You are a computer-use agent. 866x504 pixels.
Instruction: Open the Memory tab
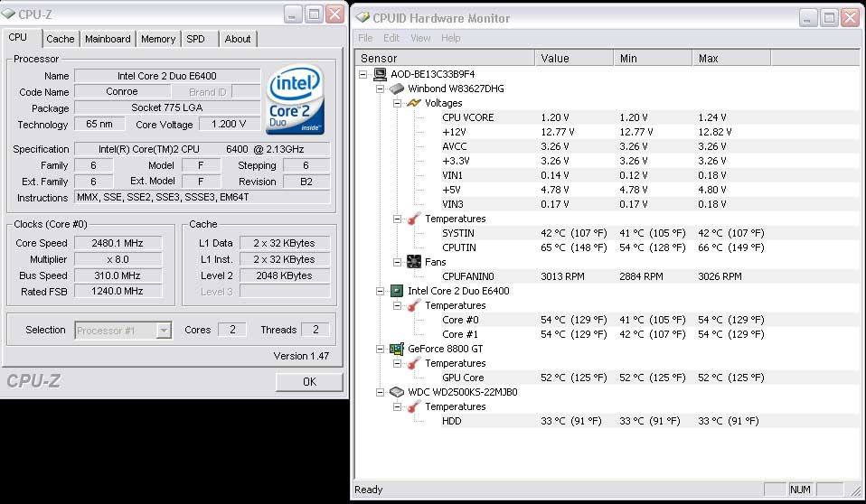(x=158, y=39)
